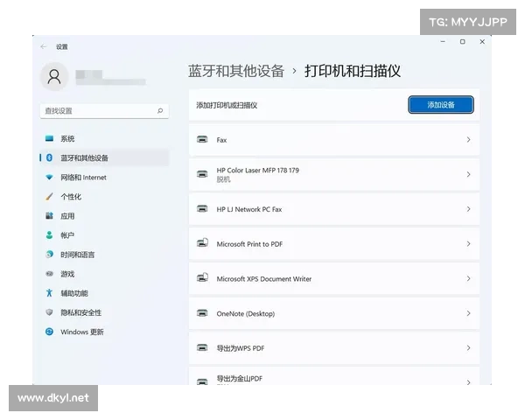Select HP Color Laser MFP 178 179 text
525x420 pixels.
tap(258, 170)
